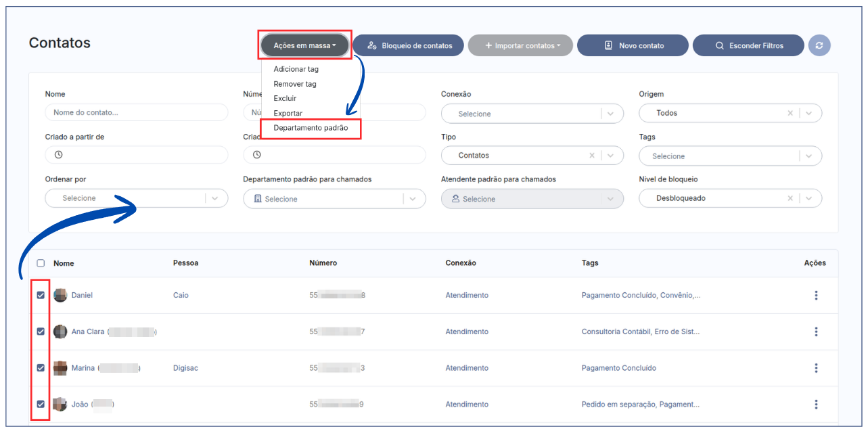Clear the Origem filter with X icon
This screenshot has width=868, height=433.
coord(790,113)
